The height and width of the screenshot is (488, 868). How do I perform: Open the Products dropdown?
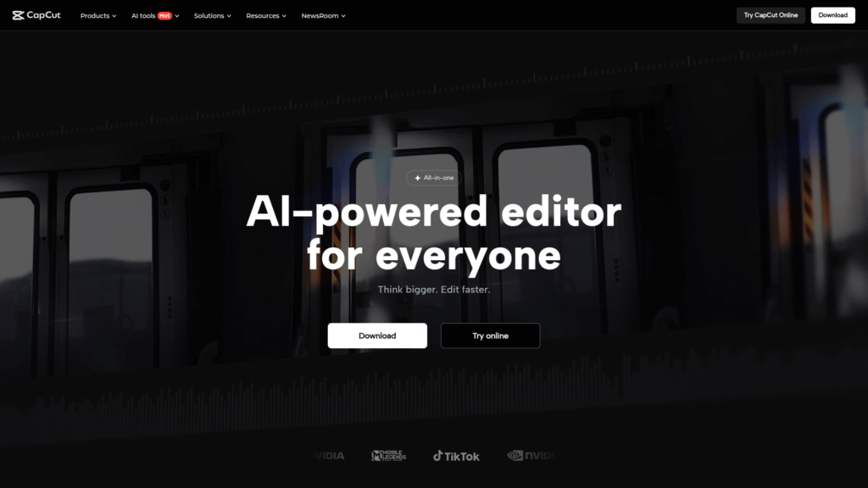click(x=95, y=15)
